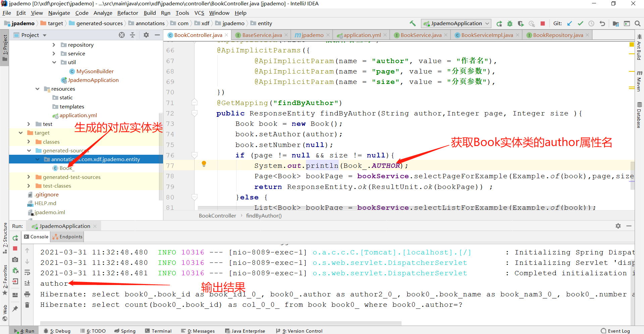Open Project panel settings gear

pos(146,35)
